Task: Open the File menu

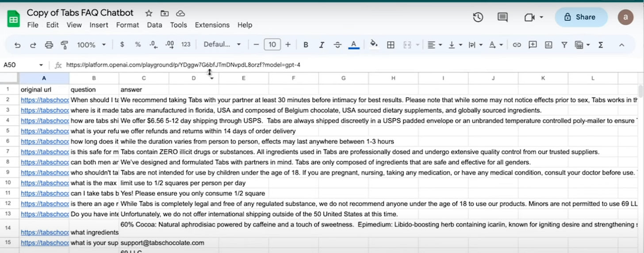Action: 33,25
